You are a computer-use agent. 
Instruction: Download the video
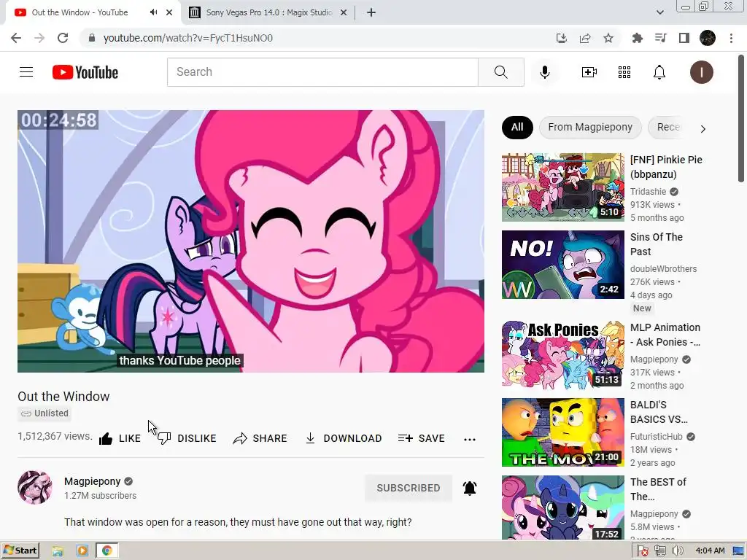(343, 438)
